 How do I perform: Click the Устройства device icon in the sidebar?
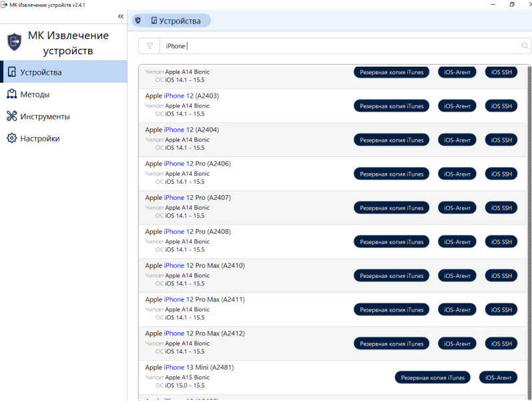coord(12,72)
